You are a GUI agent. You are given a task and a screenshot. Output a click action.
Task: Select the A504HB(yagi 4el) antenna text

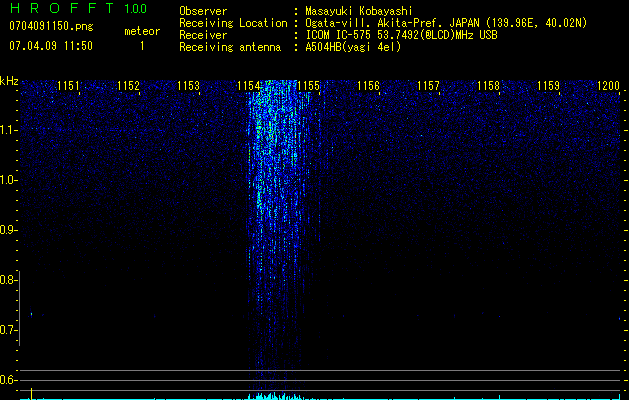[x=353, y=47]
